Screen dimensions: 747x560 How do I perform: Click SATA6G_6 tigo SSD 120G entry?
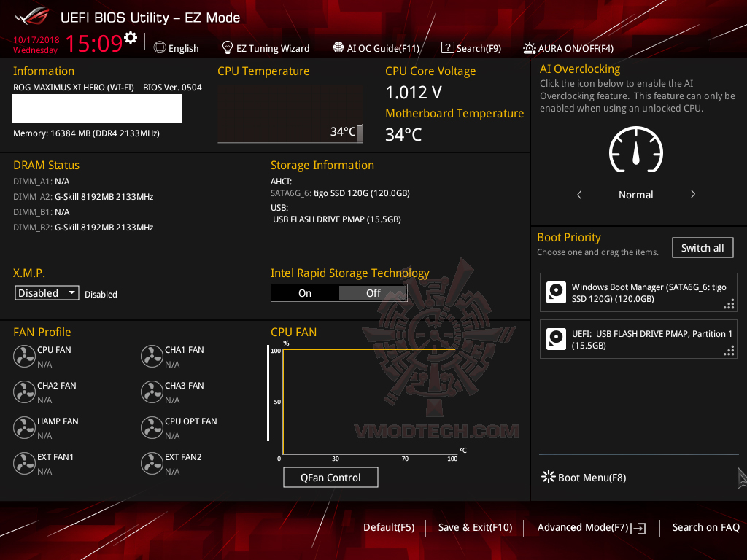(340, 192)
